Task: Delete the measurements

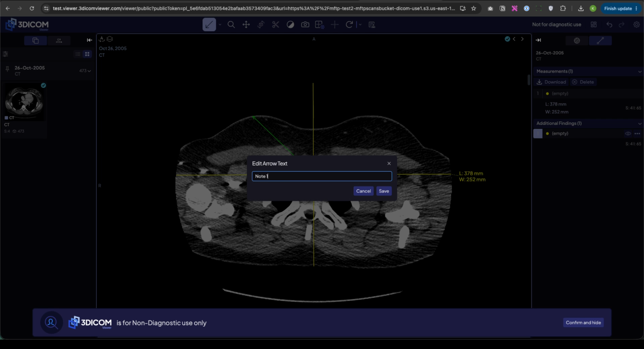Action: 583,82
